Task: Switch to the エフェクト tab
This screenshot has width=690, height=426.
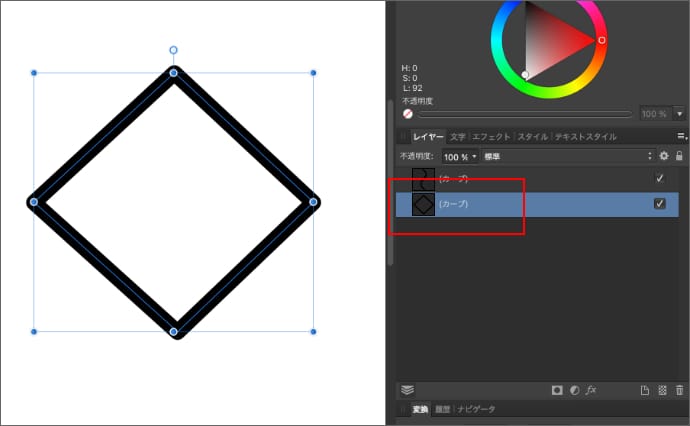Action: (x=491, y=137)
